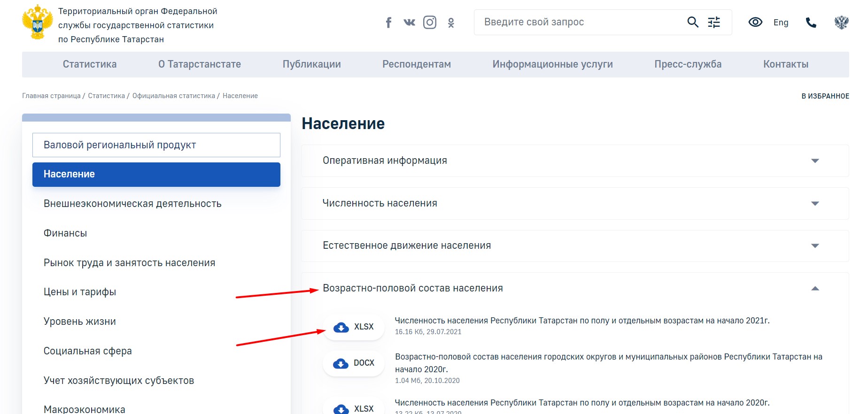Click the phone contact icon
The image size is (868, 414).
pos(811,23)
